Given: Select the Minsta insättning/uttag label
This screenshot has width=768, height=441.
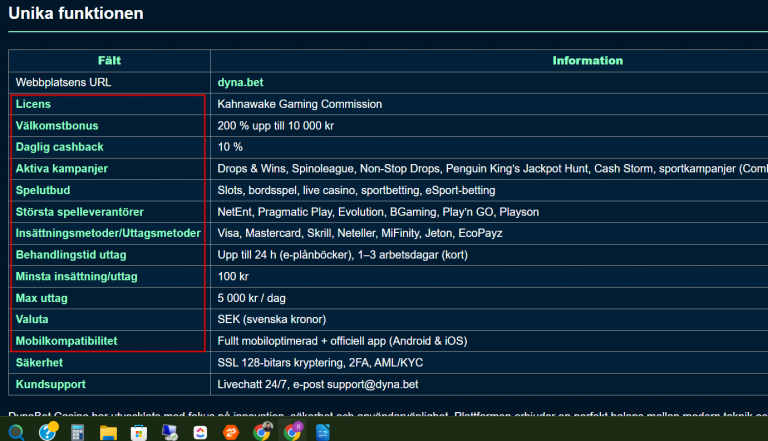Looking at the screenshot, I should click(x=76, y=276).
